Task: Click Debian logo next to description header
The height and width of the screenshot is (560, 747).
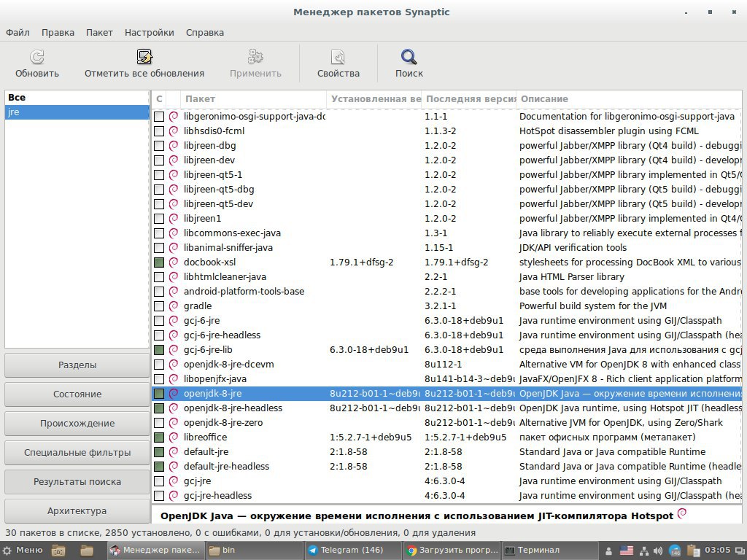Action: pos(682,513)
